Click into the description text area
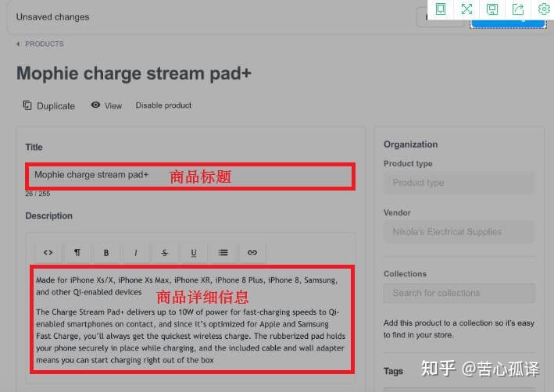Image resolution: width=554 pixels, height=392 pixels. point(192,319)
